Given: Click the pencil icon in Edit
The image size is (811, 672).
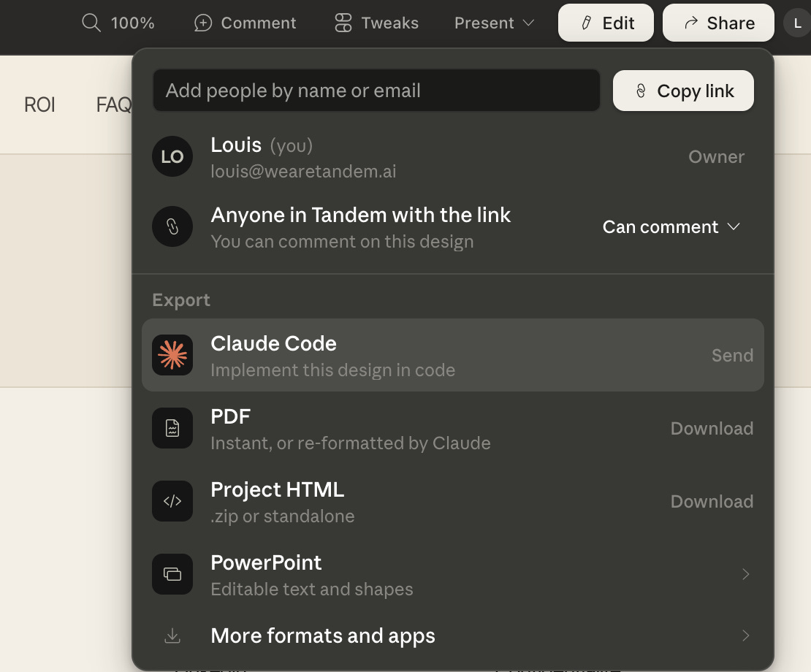Looking at the screenshot, I should click(x=586, y=23).
